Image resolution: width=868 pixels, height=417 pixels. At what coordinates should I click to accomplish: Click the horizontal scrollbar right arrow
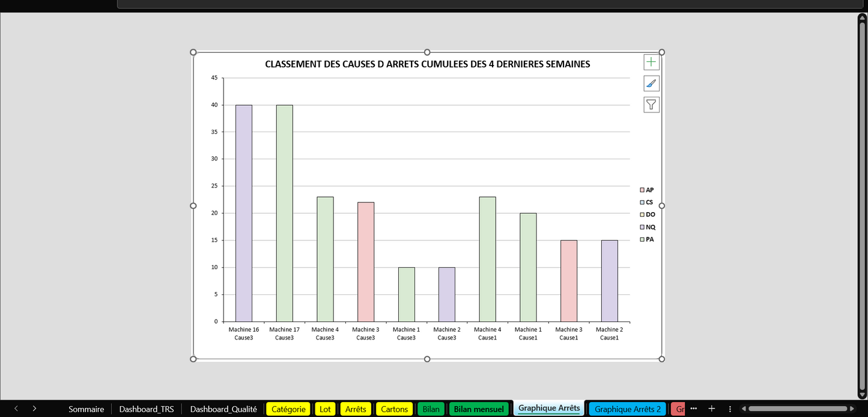point(852,409)
